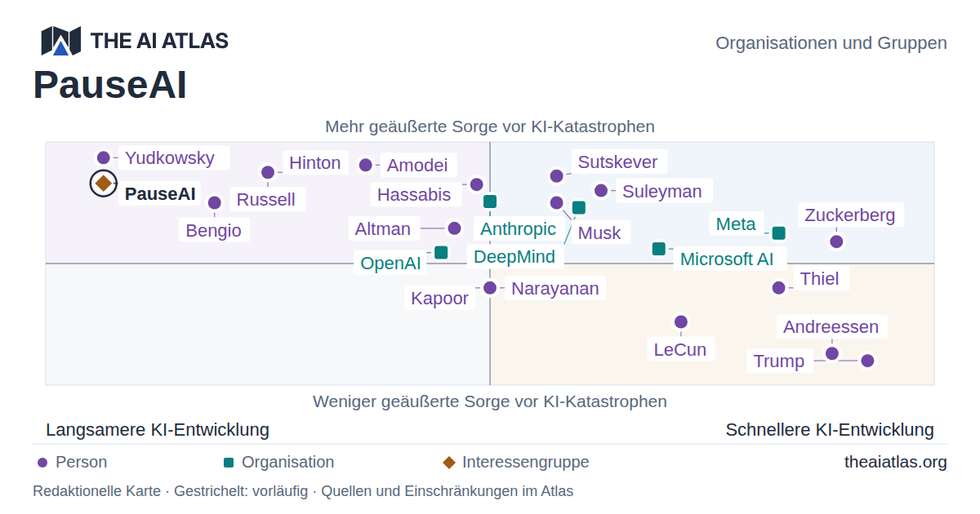The width and height of the screenshot is (980, 514).
Task: Click the Anthropic square marker
Action: 490,202
